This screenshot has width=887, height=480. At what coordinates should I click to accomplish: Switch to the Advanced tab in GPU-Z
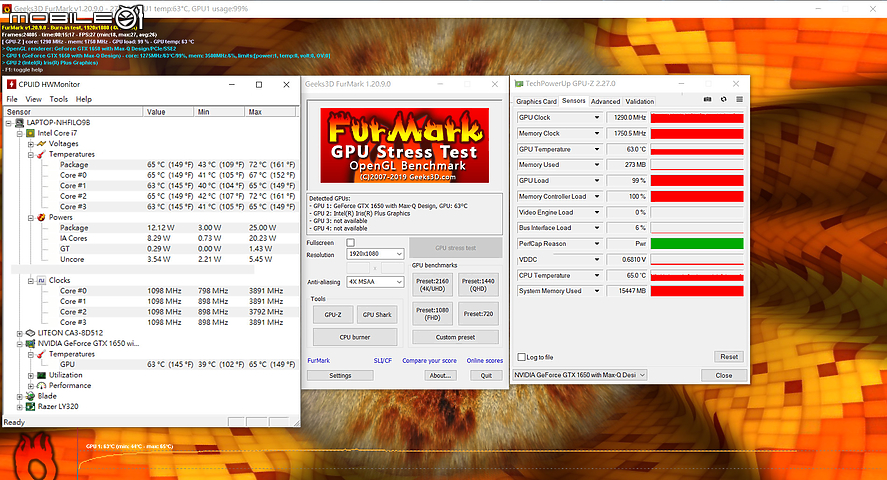605,101
